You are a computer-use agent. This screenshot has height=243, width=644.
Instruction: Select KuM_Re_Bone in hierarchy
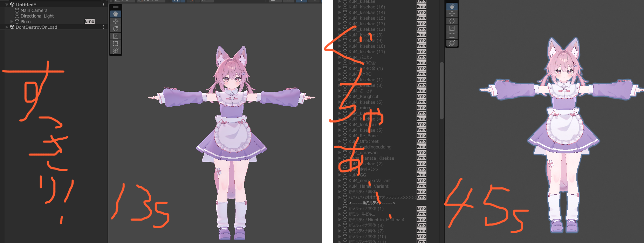(x=363, y=136)
